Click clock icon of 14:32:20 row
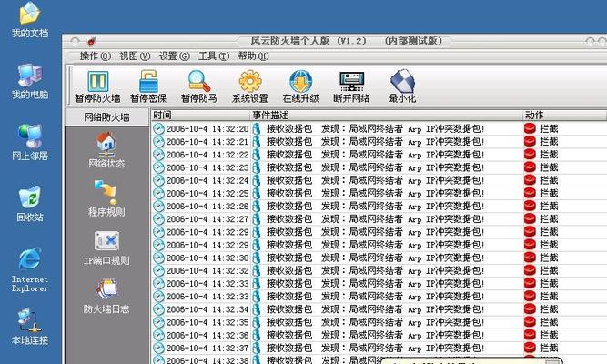The width and height of the screenshot is (607, 364). tap(158, 128)
